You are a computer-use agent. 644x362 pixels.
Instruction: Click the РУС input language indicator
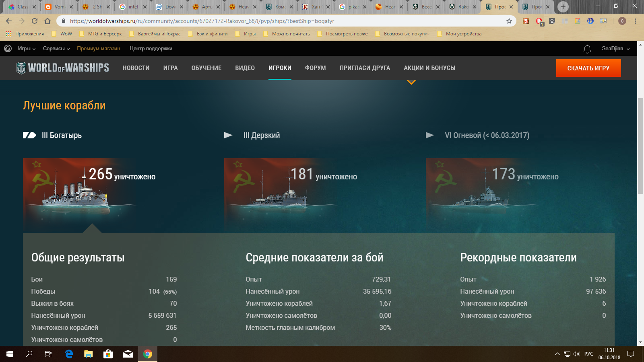tap(589, 354)
